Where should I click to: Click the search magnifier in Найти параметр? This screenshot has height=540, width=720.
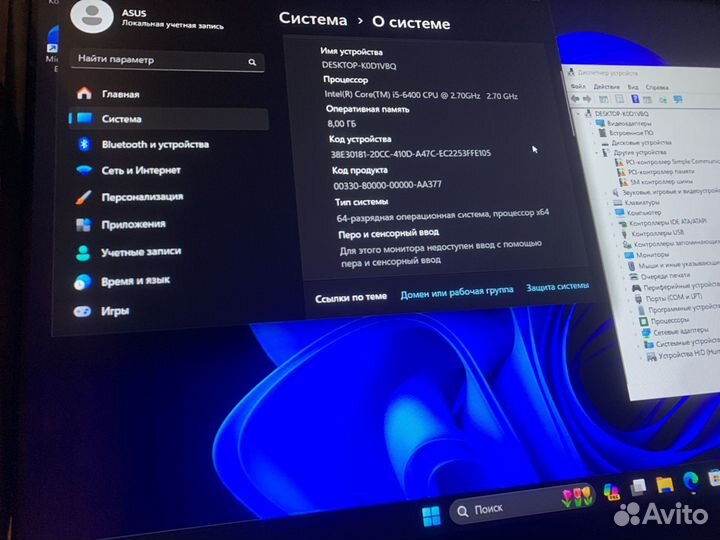tap(252, 62)
